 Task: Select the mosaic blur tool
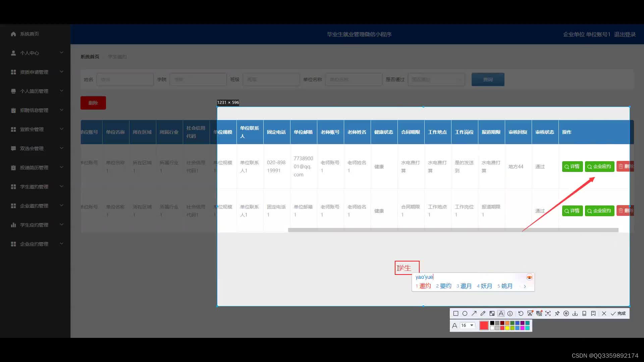[x=492, y=313]
